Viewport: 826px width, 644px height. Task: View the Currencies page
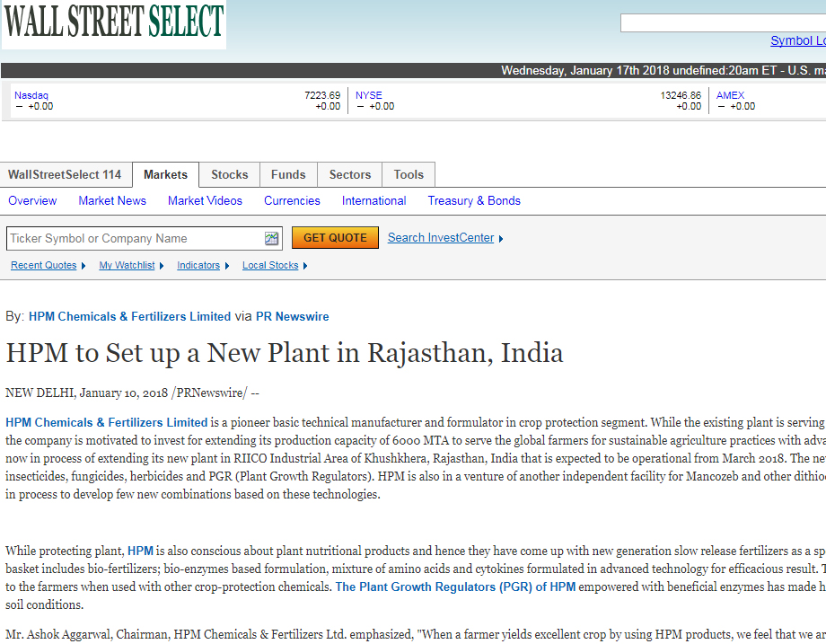[292, 201]
